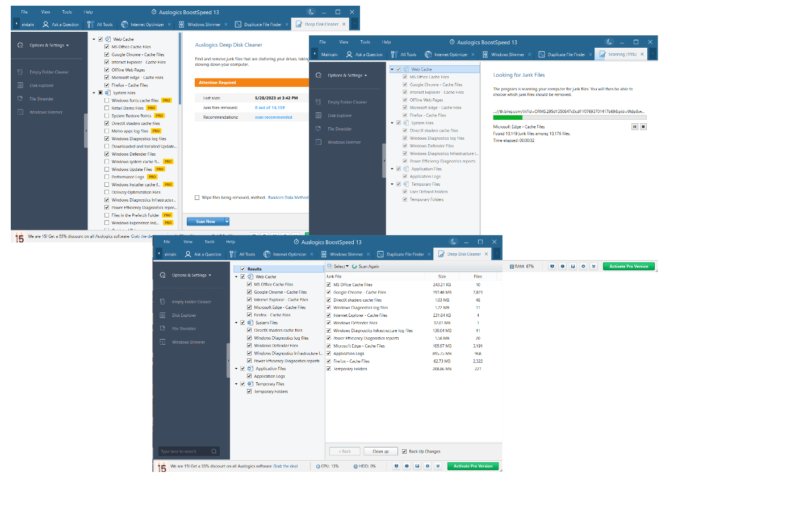812x531 pixels.
Task: Open the Tools menu
Action: click(210, 241)
